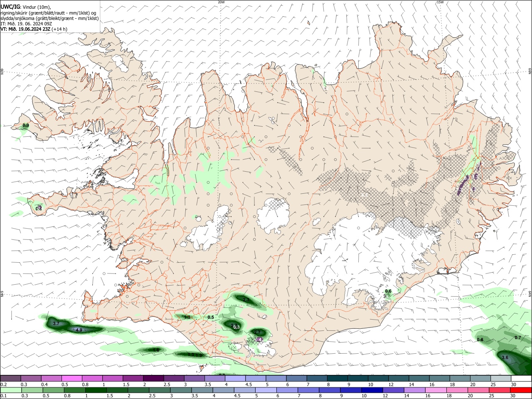Select the pale green 0.1 rain scale swatch
This screenshot has width=532, height=399.
click(10, 390)
